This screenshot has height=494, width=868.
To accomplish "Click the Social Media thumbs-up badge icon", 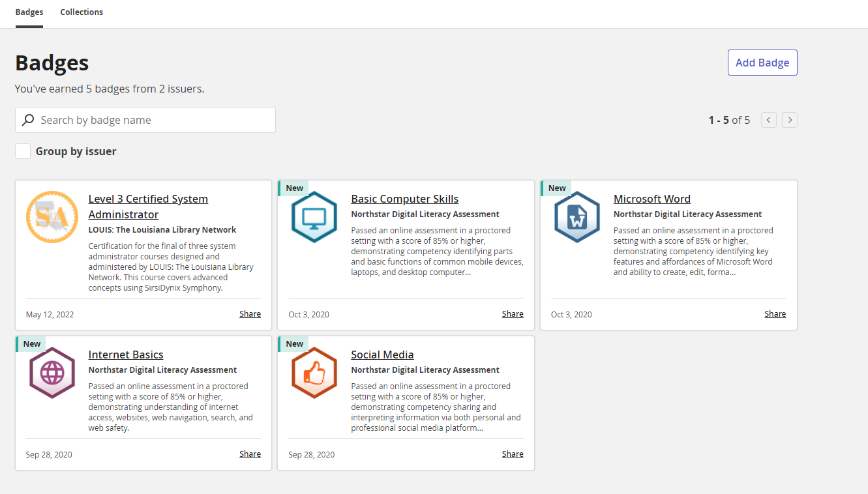I will [314, 373].
